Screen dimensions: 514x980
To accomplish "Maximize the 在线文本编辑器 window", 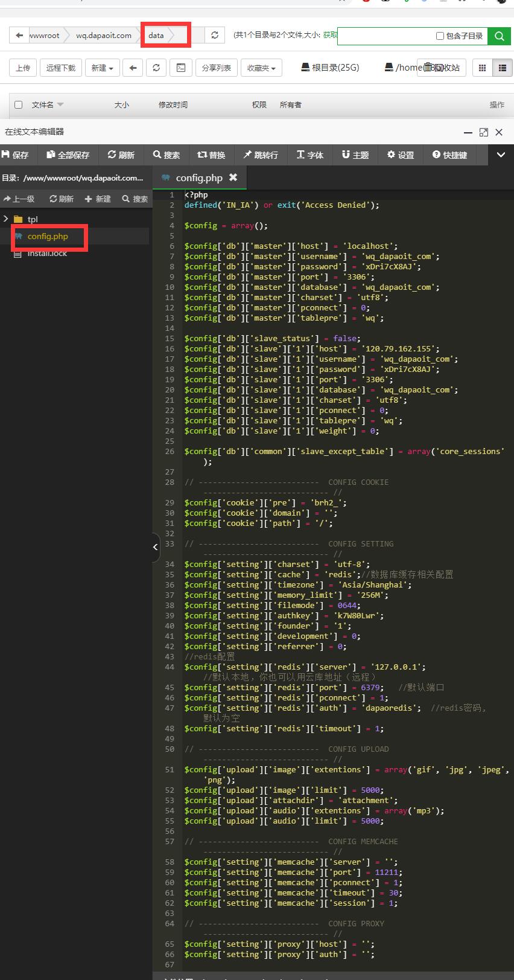I will pyautogui.click(x=483, y=132).
